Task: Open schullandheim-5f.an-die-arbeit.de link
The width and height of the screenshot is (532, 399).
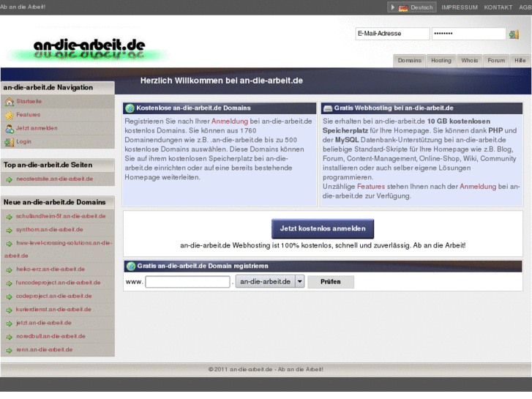Action: click(61, 216)
